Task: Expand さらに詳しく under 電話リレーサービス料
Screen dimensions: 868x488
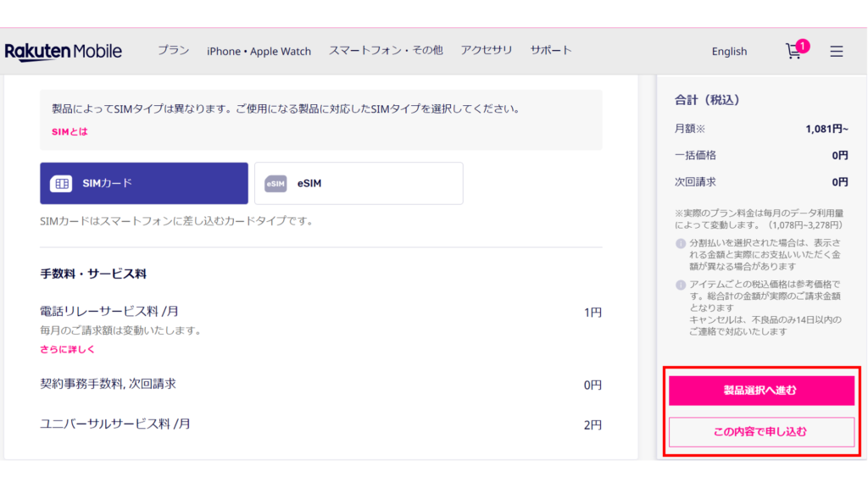Action: point(68,349)
